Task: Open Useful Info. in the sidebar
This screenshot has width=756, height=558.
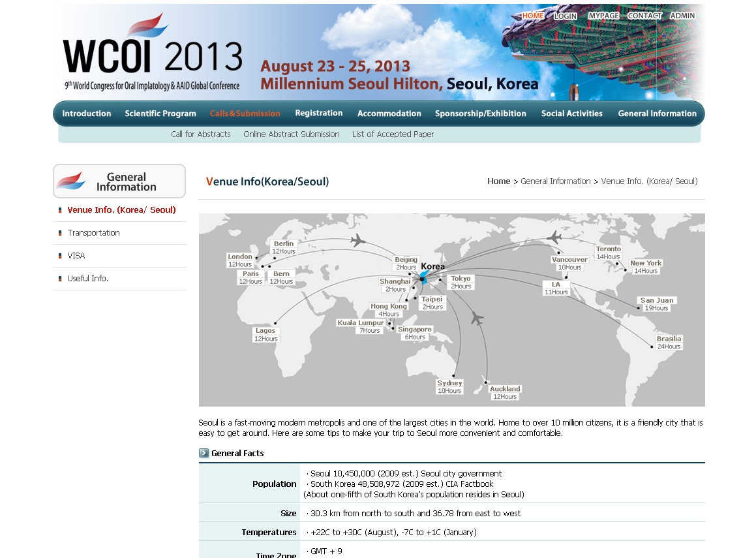Action: 88,278
